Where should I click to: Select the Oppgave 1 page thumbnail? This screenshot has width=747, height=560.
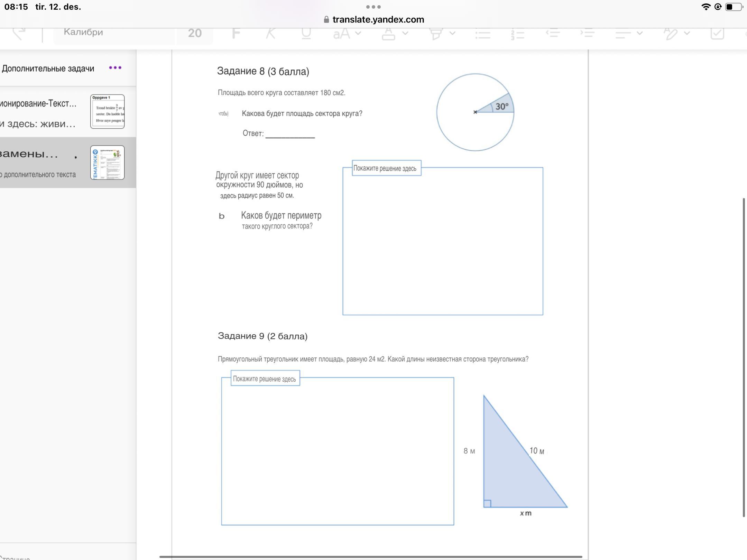pyautogui.click(x=107, y=111)
